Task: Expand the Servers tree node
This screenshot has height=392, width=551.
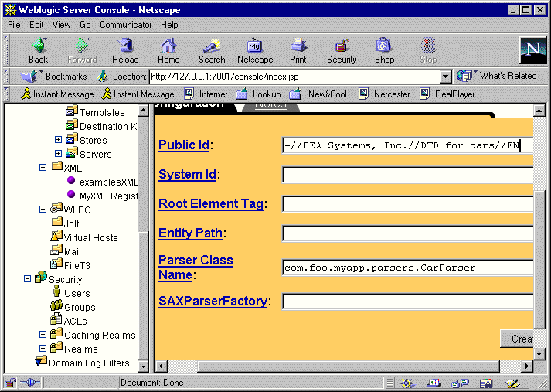Action: (x=58, y=154)
